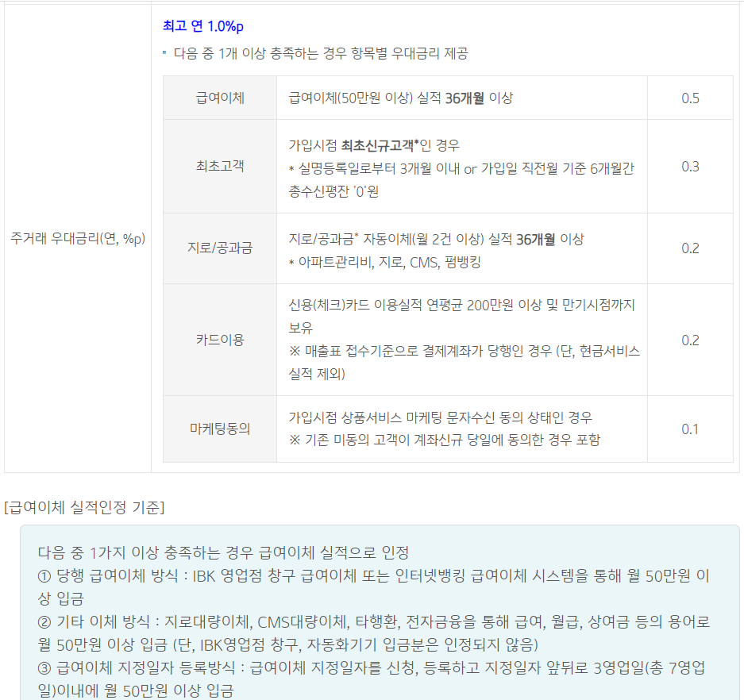Select the 0.2 rate beside 지로/공과금

[x=689, y=248]
